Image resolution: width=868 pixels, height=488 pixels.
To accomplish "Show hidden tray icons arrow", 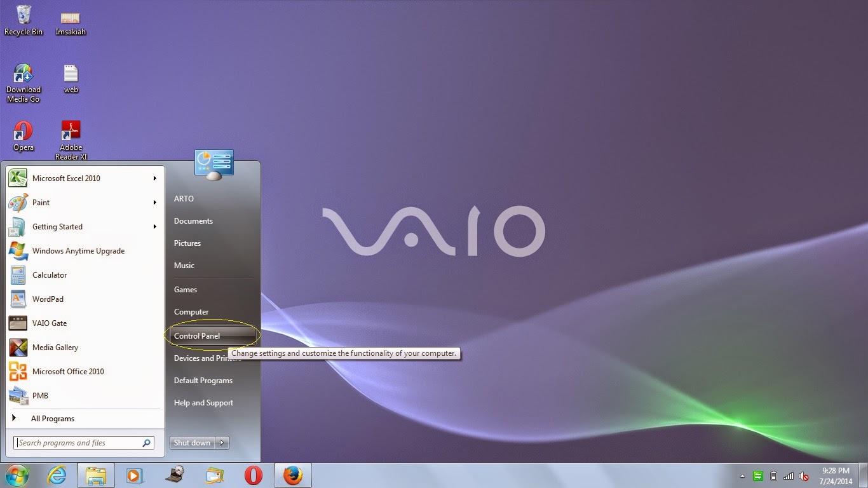I will click(x=742, y=476).
